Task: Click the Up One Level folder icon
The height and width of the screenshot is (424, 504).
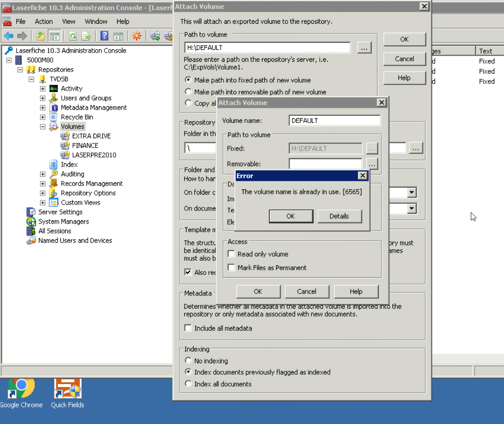Action: [41, 36]
